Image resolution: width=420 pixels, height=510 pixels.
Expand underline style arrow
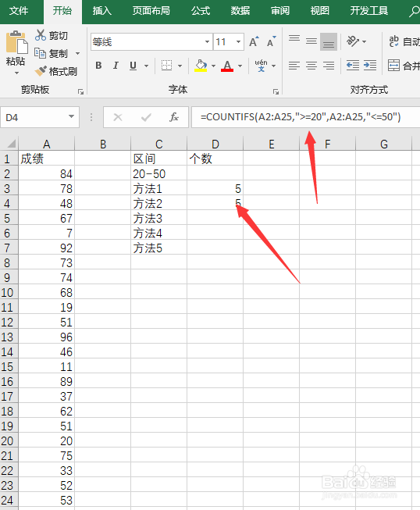click(146, 66)
